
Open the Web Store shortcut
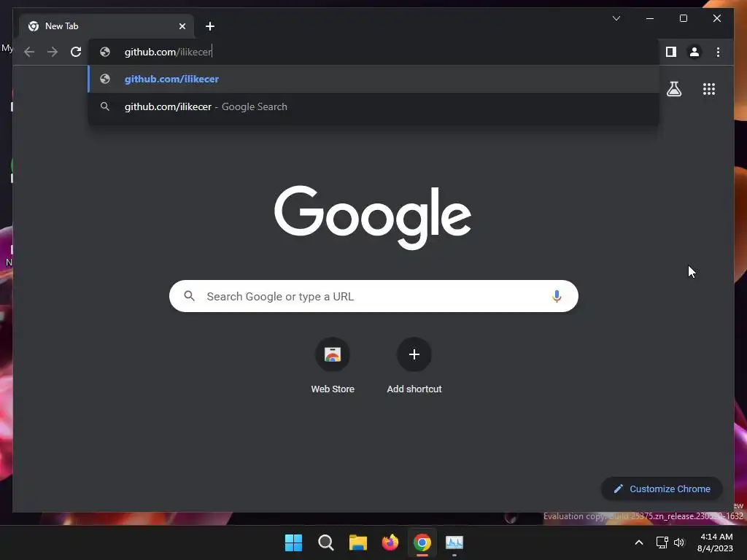333,366
